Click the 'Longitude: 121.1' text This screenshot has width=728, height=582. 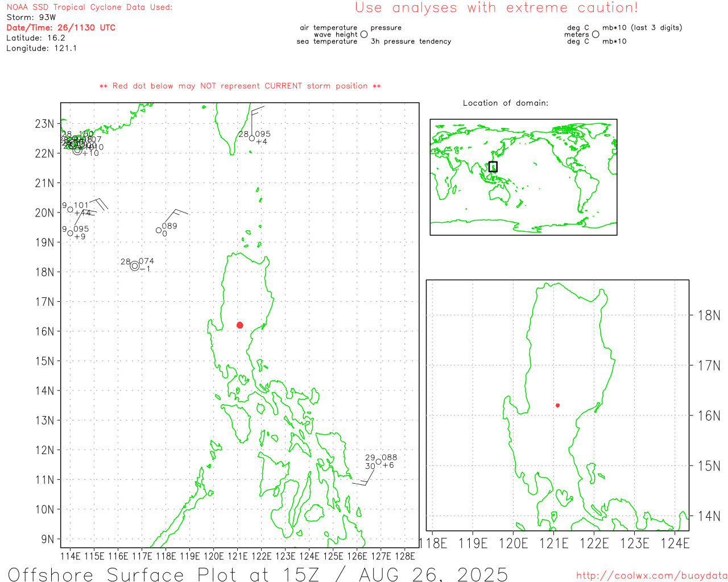42,48
